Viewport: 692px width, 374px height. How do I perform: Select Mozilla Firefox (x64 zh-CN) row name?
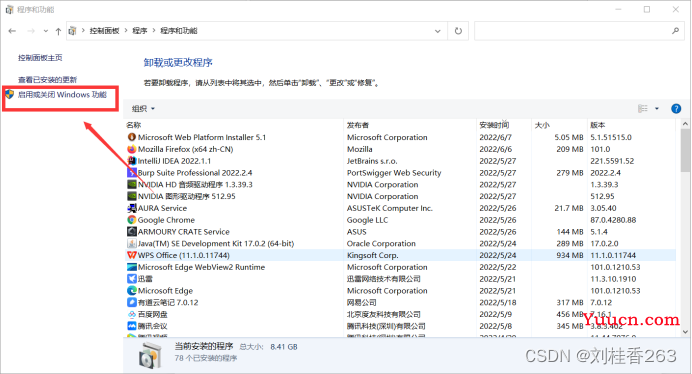pyautogui.click(x=185, y=149)
